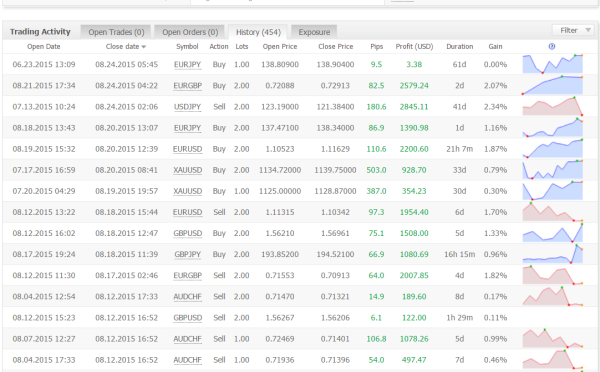
Task: View sparkline chart for 1078.26 profit trade
Action: [x=553, y=338]
